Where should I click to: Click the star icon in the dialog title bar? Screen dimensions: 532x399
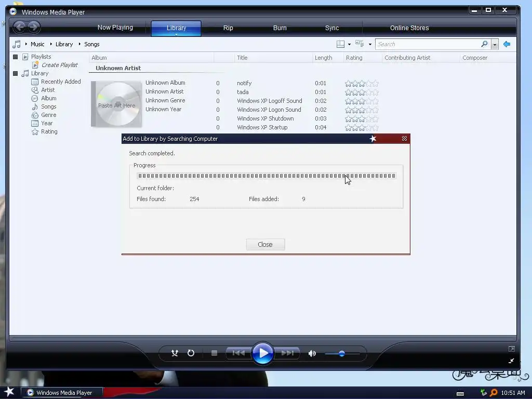tap(373, 138)
